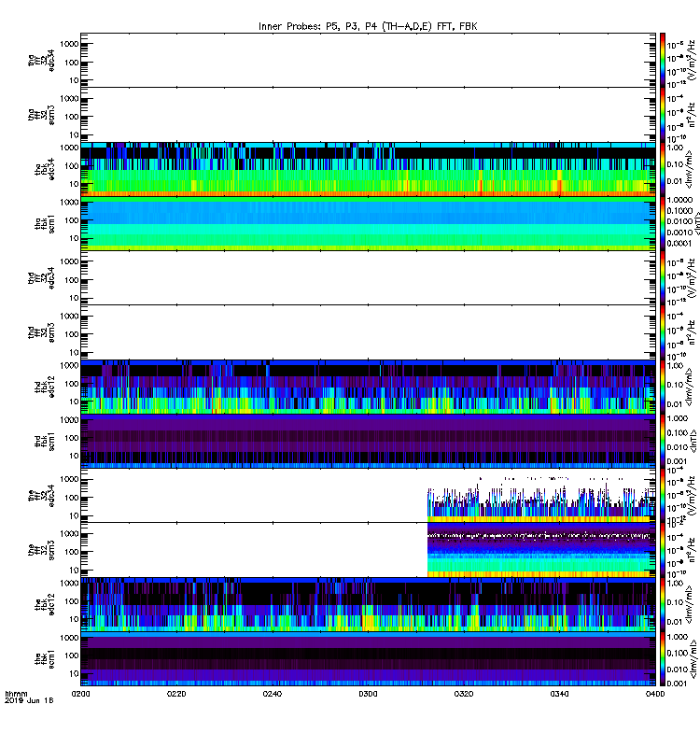Click the tha fbk scm1 spectrogram panel
The height and width of the screenshot is (747, 700).
[368, 224]
